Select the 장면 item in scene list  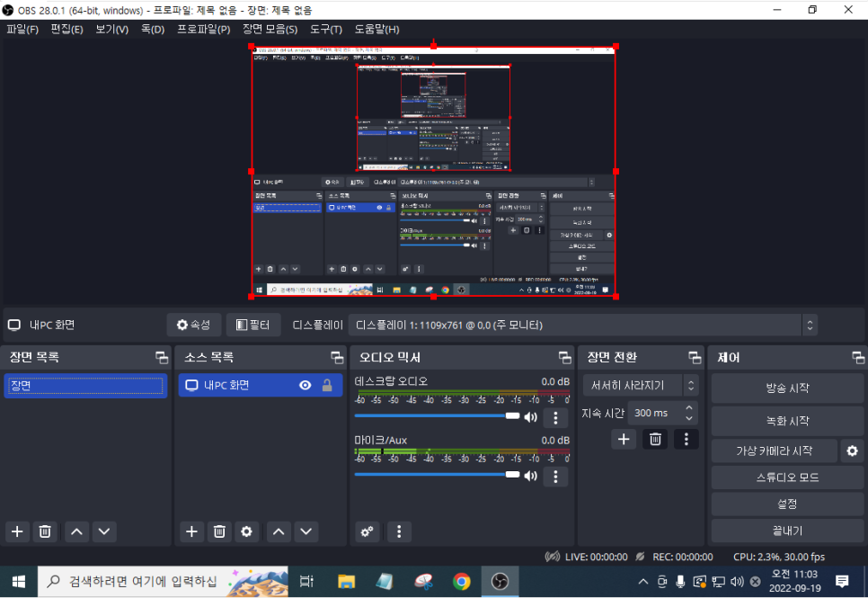coord(85,385)
